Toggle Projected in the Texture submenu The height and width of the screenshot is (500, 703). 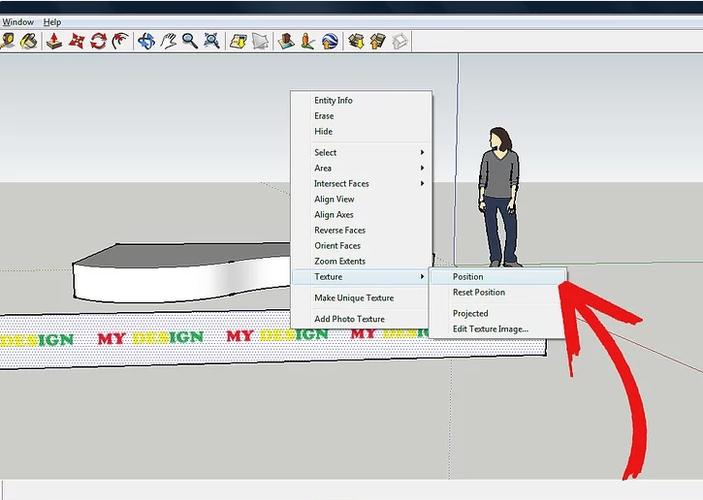[x=470, y=313]
